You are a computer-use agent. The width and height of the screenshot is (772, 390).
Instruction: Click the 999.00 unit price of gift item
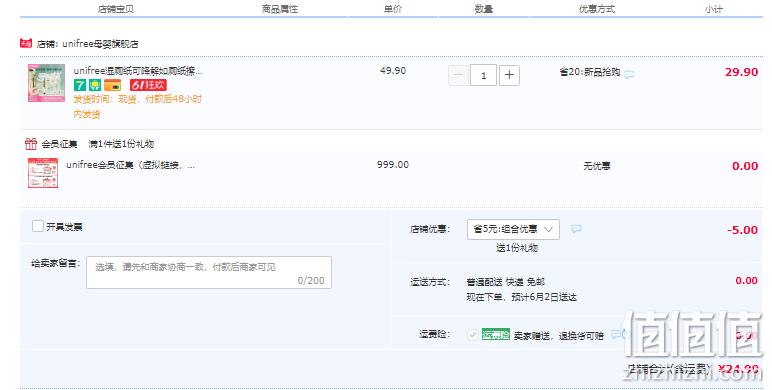coord(393,164)
